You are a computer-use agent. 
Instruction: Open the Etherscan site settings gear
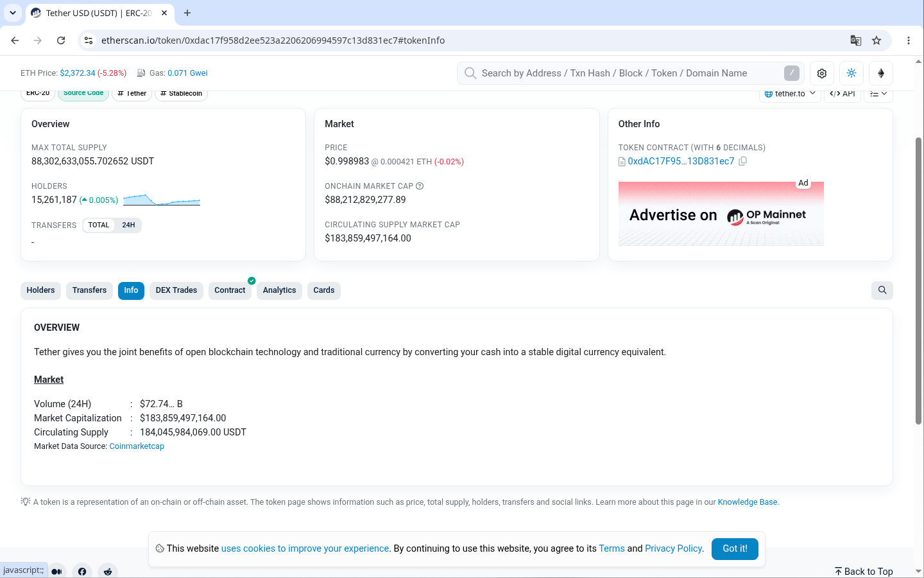[822, 73]
